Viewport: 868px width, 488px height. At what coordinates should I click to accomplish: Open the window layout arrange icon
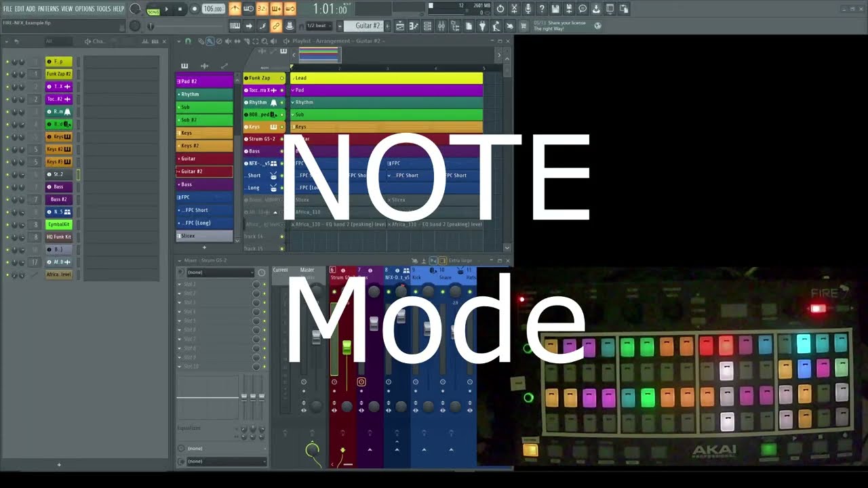(x=610, y=9)
